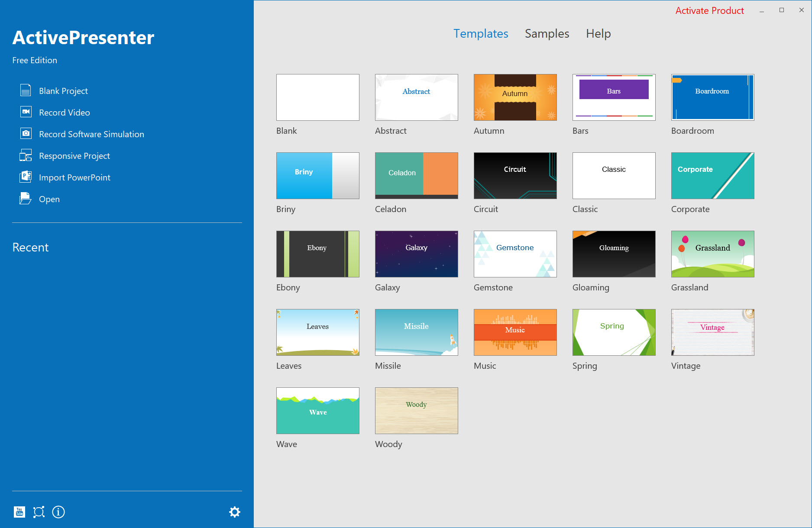The height and width of the screenshot is (528, 812).
Task: Open the About info icon
Action: [x=58, y=512]
